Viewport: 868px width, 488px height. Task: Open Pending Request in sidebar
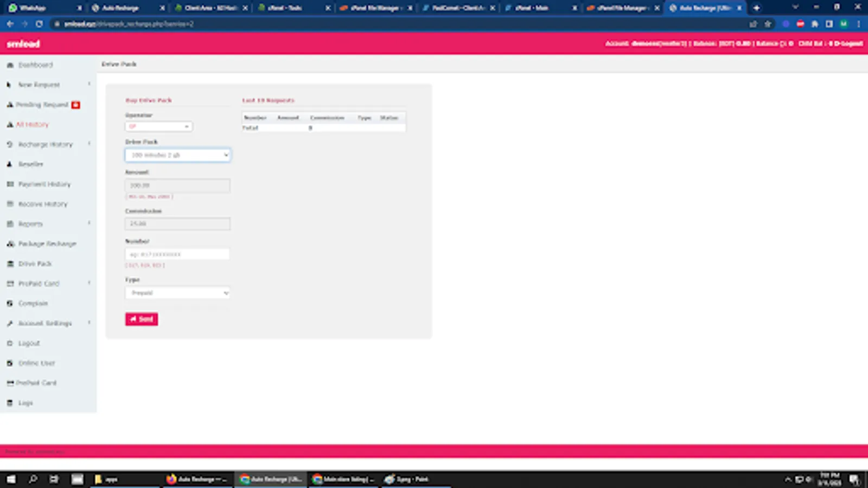click(42, 105)
